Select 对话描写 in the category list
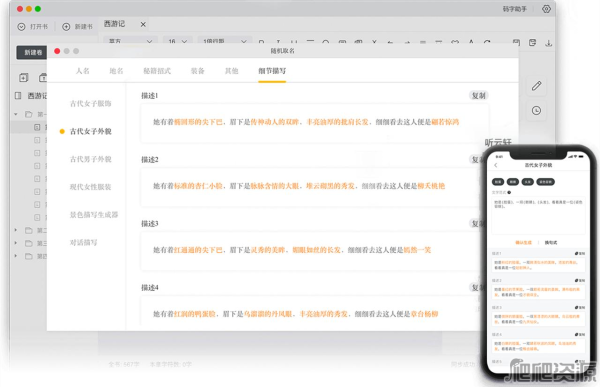Viewport: 600px width, 387px height. [x=83, y=242]
